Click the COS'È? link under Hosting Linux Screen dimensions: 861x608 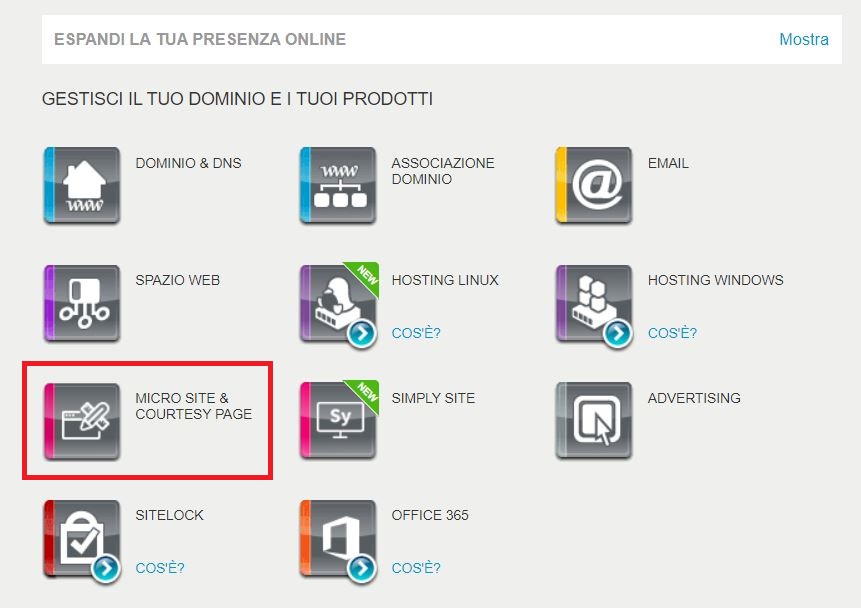click(x=416, y=333)
